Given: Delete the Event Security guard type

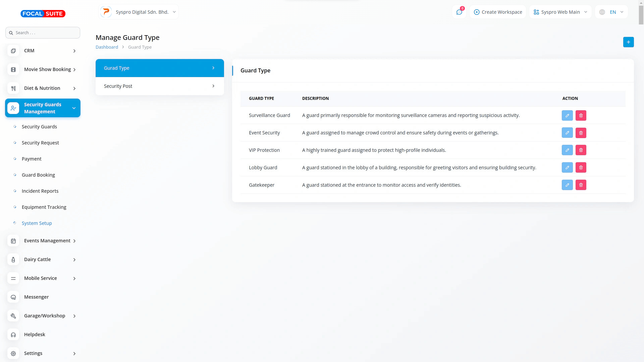Looking at the screenshot, I should tap(581, 133).
